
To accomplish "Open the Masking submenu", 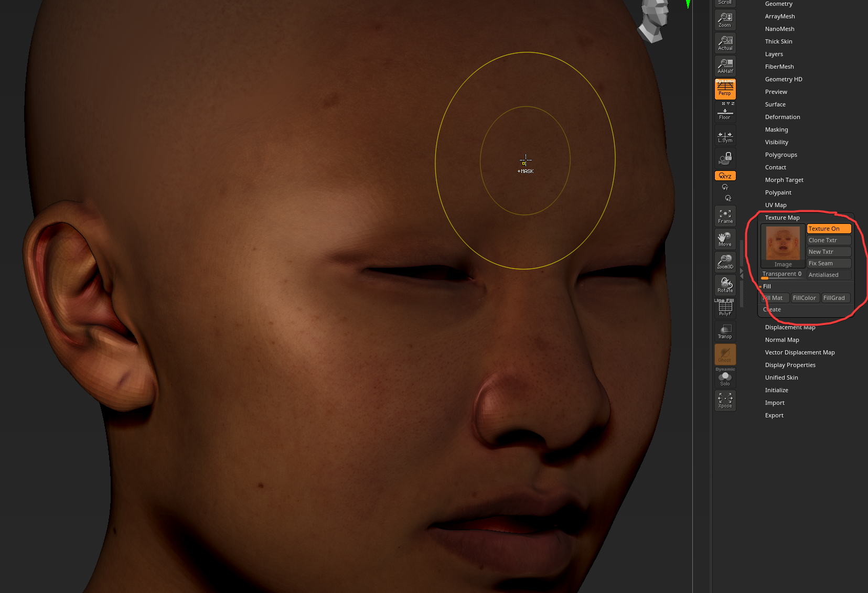I will (x=776, y=130).
